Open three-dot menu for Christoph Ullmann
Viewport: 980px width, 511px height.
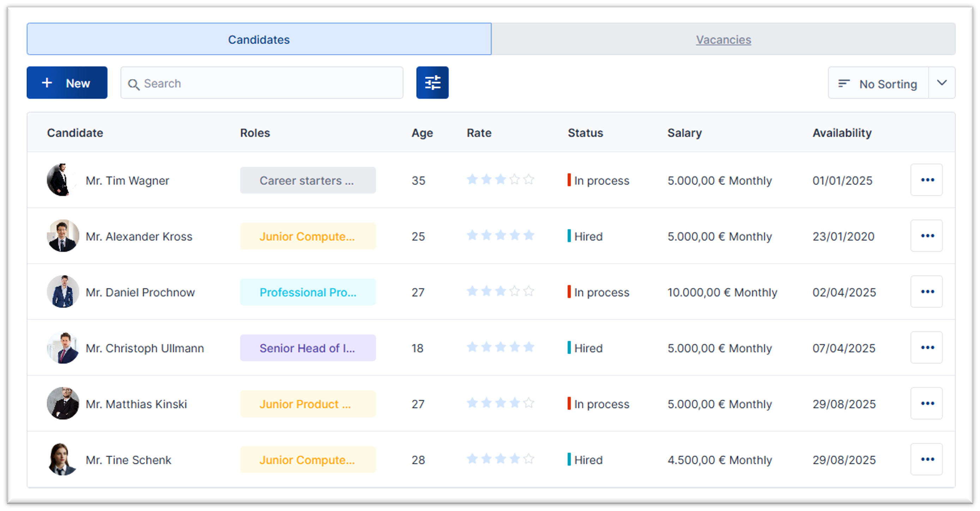coord(926,347)
